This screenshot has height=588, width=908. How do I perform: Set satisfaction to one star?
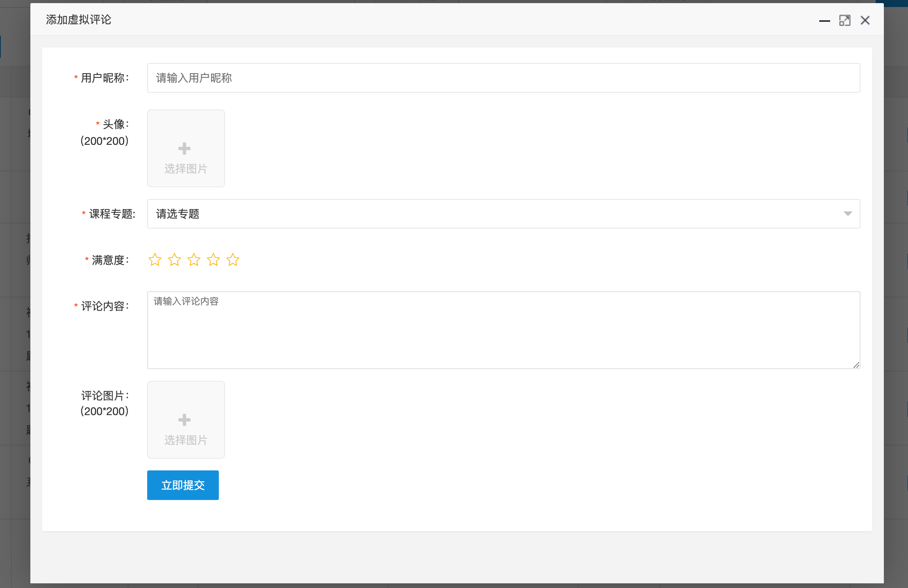(x=155, y=260)
